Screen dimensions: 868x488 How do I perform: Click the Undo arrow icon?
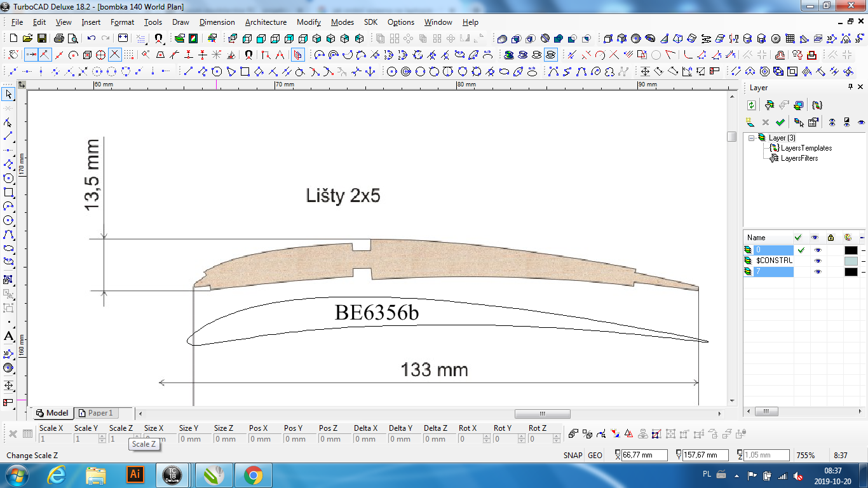tap(92, 38)
